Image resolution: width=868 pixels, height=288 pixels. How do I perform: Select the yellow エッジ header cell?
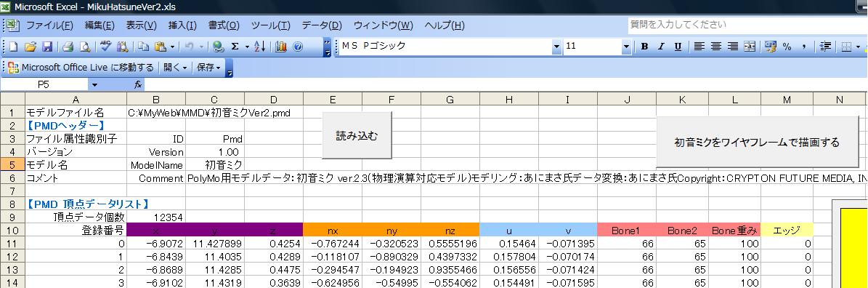click(787, 231)
